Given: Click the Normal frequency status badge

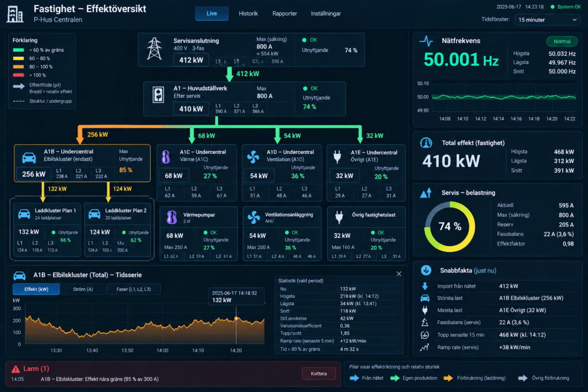Looking at the screenshot, I should tap(562, 41).
